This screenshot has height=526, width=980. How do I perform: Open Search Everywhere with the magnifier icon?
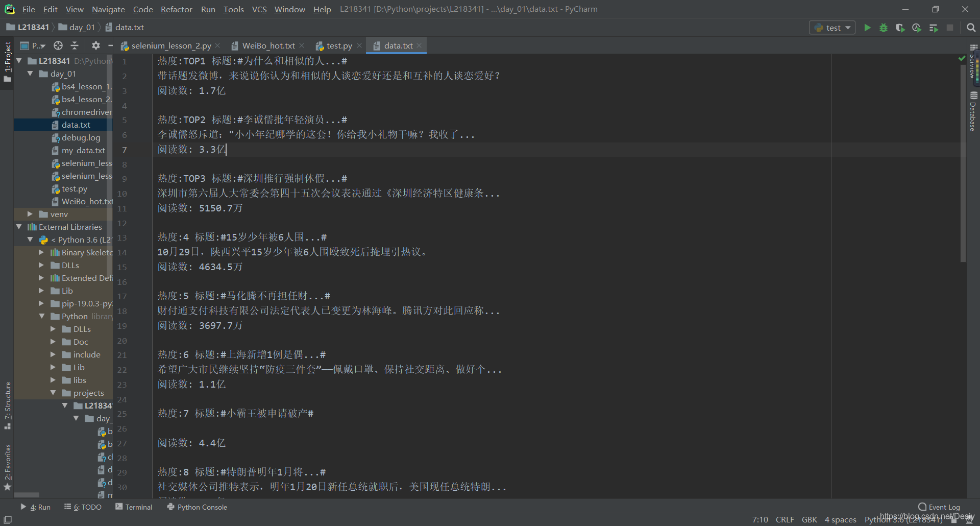click(971, 27)
